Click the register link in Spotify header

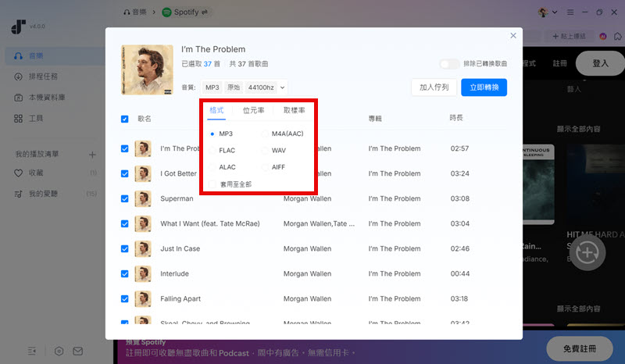[559, 63]
